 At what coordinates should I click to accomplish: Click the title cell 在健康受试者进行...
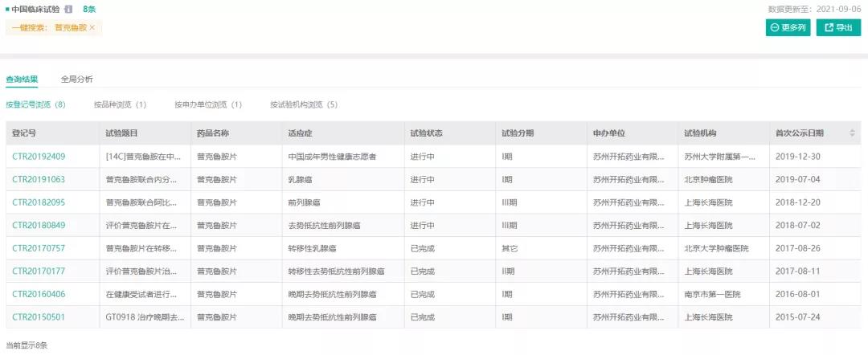pos(143,294)
